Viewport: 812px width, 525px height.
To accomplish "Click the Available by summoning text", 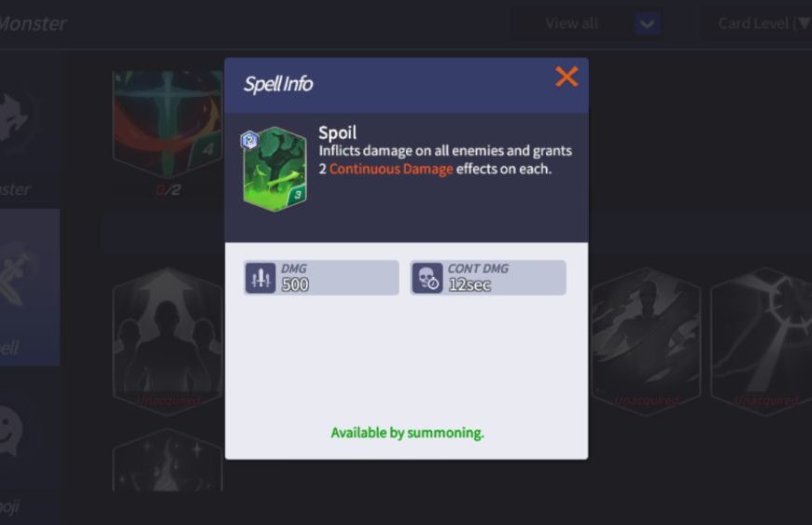I will [407, 433].
